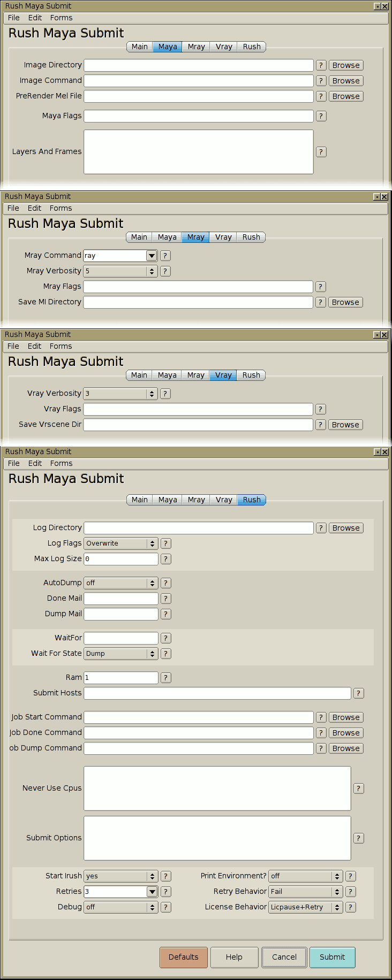This screenshot has width=392, height=980.
Task: Browse for Save Vrscene Dir
Action: (345, 425)
